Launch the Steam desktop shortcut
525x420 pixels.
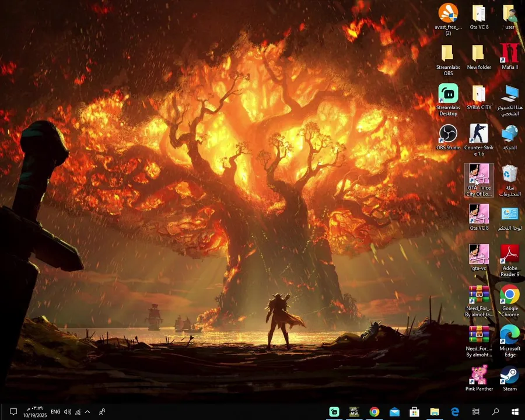pos(510,379)
